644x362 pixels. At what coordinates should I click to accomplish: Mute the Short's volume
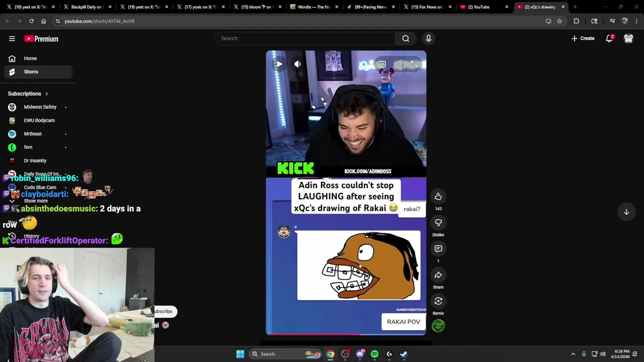[x=297, y=64]
